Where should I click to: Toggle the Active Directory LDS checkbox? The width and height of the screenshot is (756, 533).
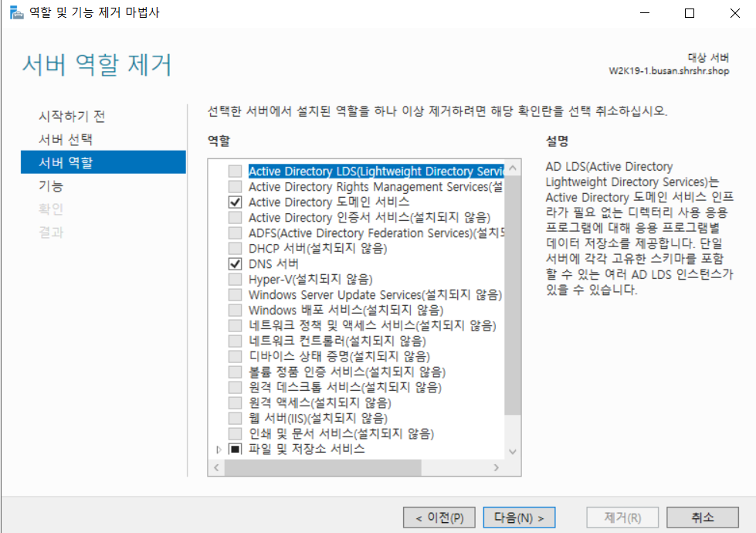click(236, 171)
